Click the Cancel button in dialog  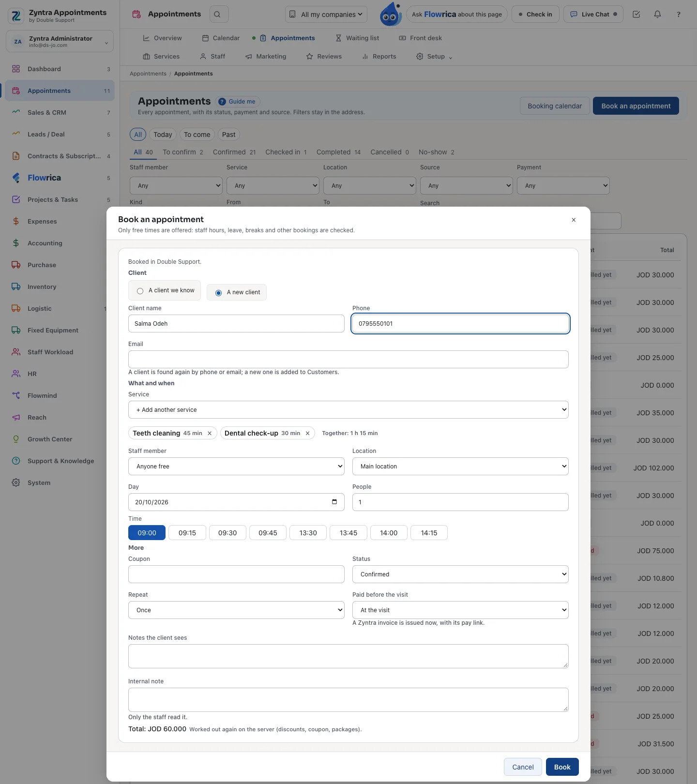523,767
